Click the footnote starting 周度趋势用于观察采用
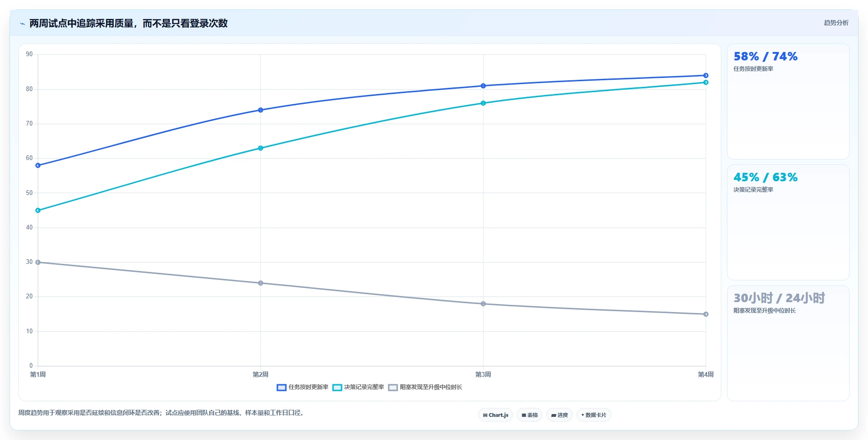Viewport: 868px width, 440px height. (x=162, y=413)
